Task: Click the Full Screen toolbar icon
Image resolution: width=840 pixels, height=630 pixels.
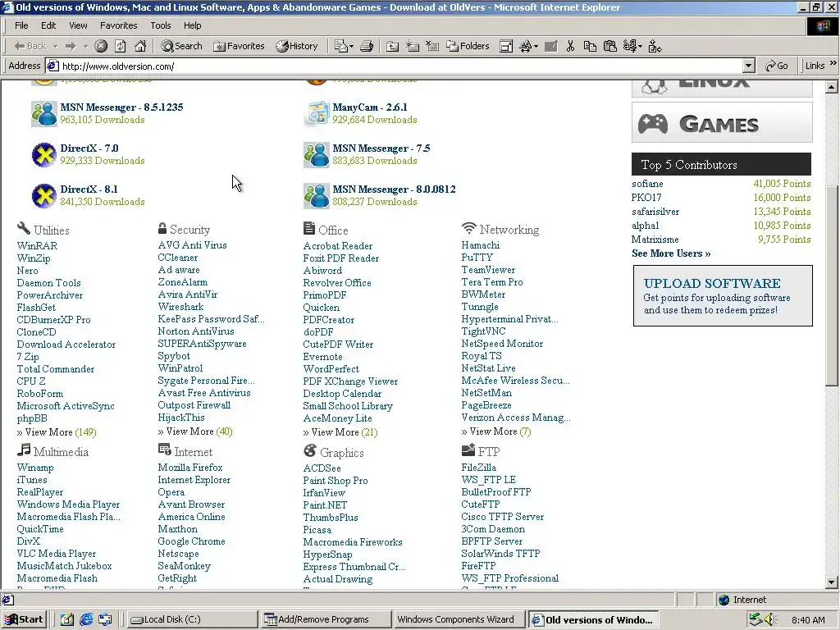Action: (x=505, y=46)
